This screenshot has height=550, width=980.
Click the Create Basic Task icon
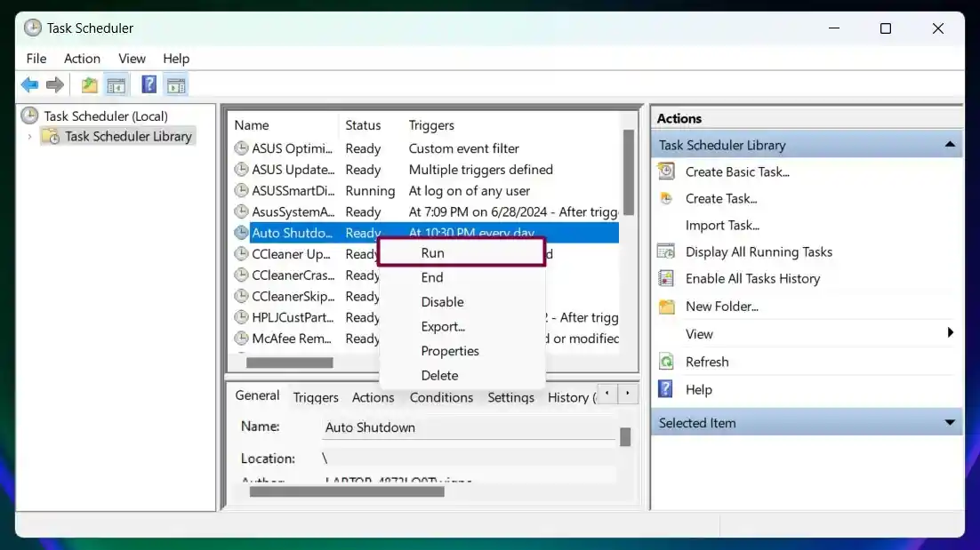666,171
